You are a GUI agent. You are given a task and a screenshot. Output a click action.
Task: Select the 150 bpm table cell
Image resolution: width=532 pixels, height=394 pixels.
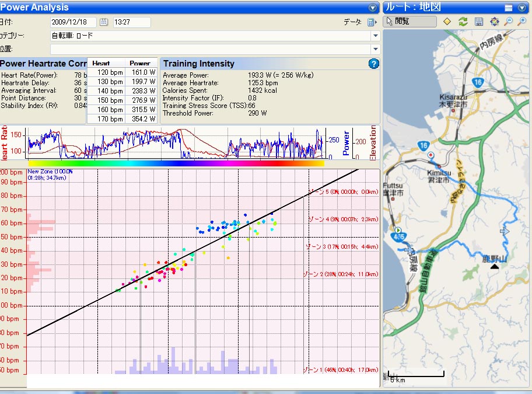click(x=106, y=100)
